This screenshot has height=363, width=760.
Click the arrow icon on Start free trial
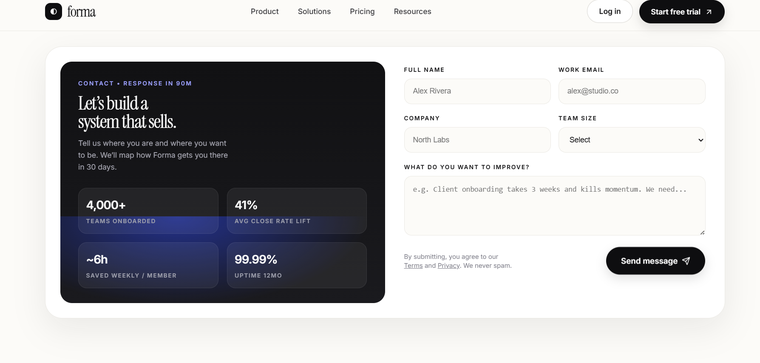pos(709,12)
